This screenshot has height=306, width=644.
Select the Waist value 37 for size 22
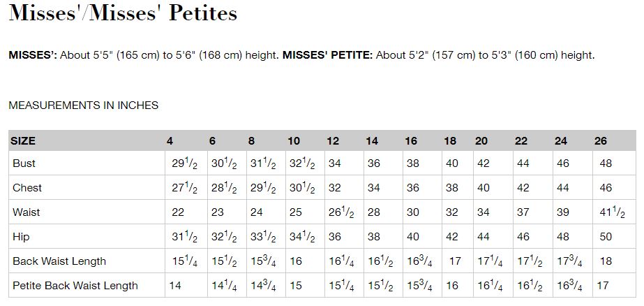pos(523,212)
